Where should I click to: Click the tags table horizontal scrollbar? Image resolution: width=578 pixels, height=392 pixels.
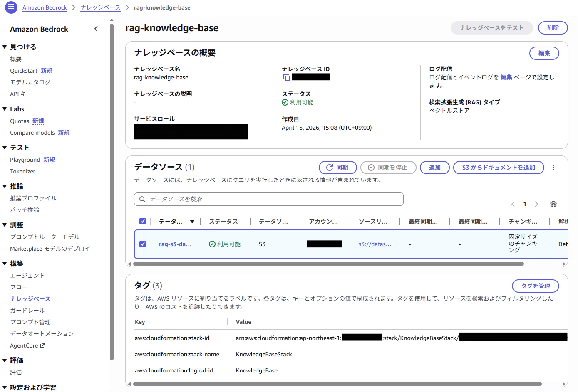[337, 384]
